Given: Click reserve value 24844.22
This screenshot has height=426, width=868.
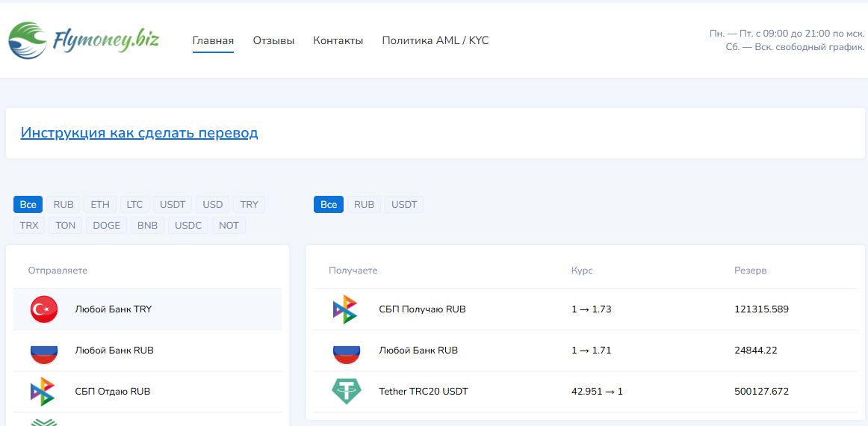Looking at the screenshot, I should 757,351.
